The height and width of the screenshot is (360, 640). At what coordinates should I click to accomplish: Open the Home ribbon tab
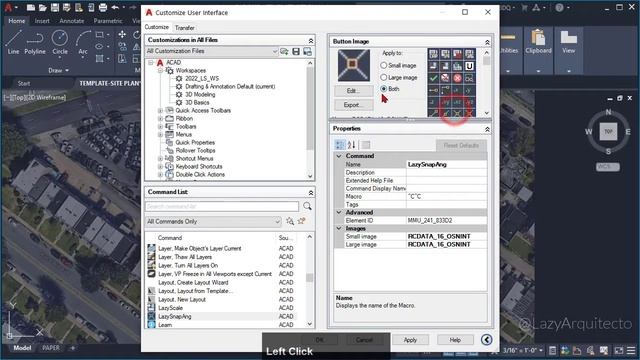click(x=17, y=21)
